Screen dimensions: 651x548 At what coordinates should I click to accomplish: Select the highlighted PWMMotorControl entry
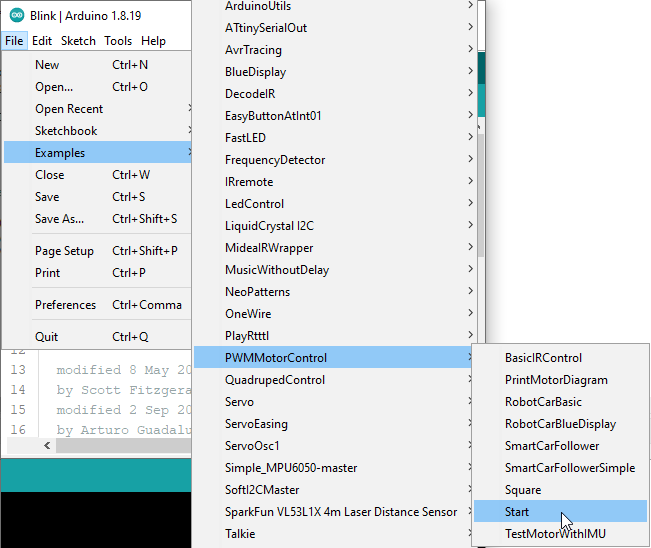pyautogui.click(x=333, y=358)
